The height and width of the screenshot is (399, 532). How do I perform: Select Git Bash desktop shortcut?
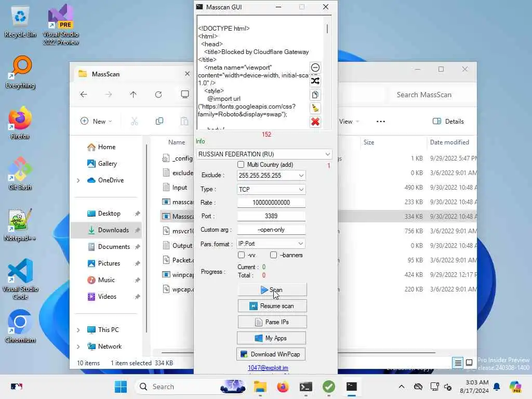pyautogui.click(x=20, y=174)
